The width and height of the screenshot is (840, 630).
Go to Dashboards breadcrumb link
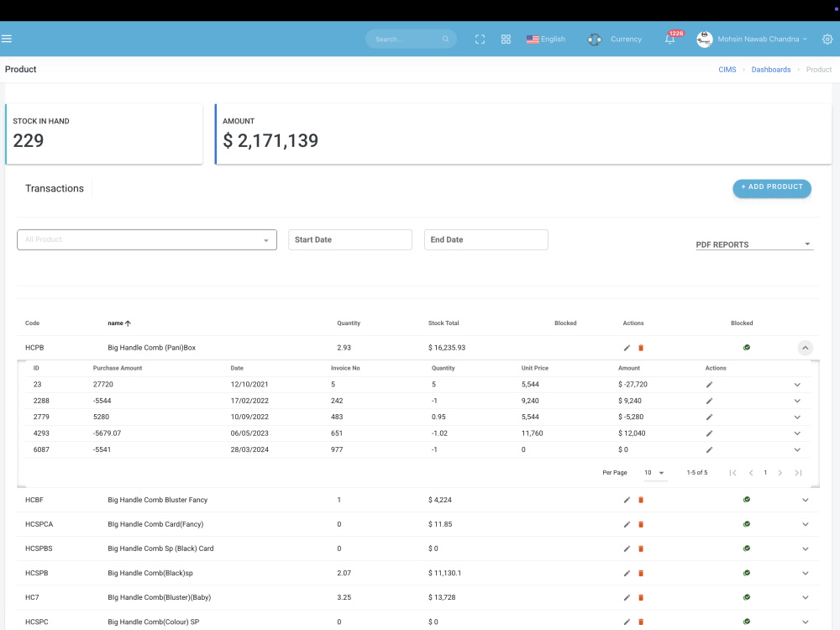click(771, 70)
